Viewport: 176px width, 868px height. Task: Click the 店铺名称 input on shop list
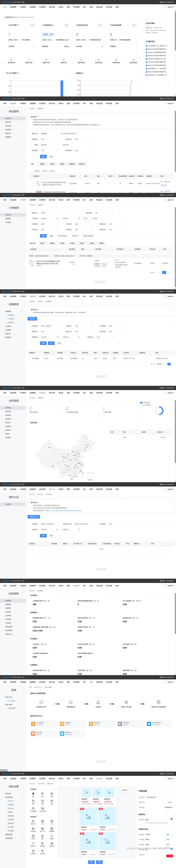49,326
